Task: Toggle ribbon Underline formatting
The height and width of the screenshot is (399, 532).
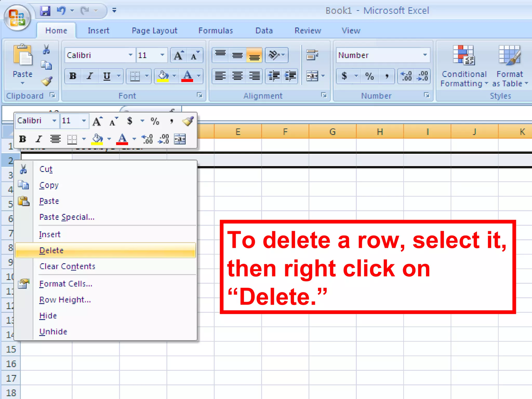Action: point(107,76)
